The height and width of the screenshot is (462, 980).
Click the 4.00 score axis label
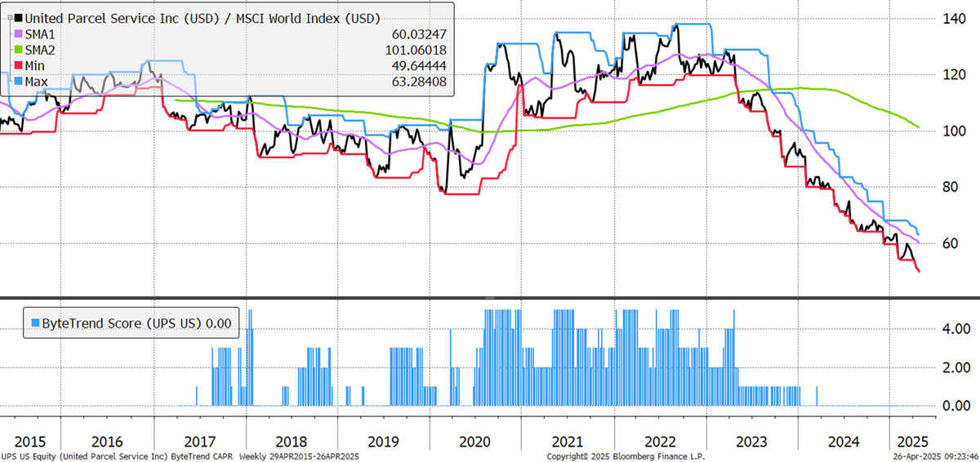[955, 330]
